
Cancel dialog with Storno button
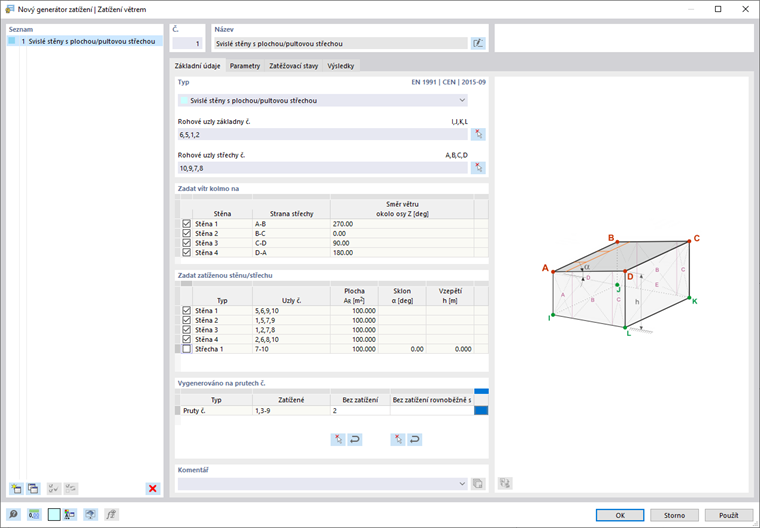tap(674, 515)
